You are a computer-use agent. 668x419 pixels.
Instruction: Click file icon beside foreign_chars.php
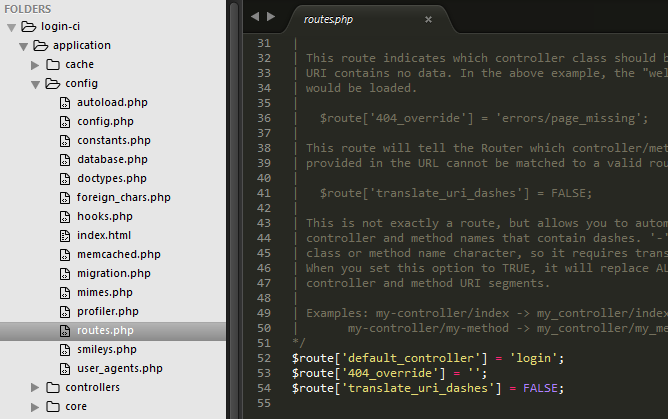(x=65, y=198)
